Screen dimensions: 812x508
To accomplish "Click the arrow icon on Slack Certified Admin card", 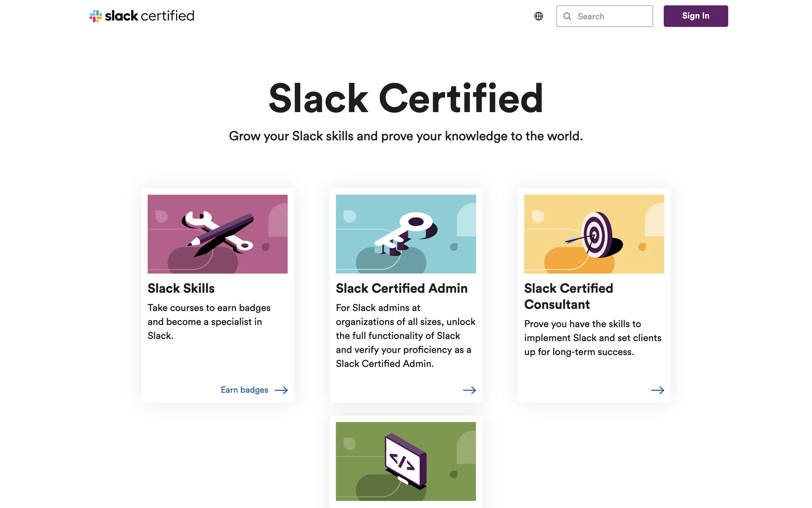I will point(469,390).
